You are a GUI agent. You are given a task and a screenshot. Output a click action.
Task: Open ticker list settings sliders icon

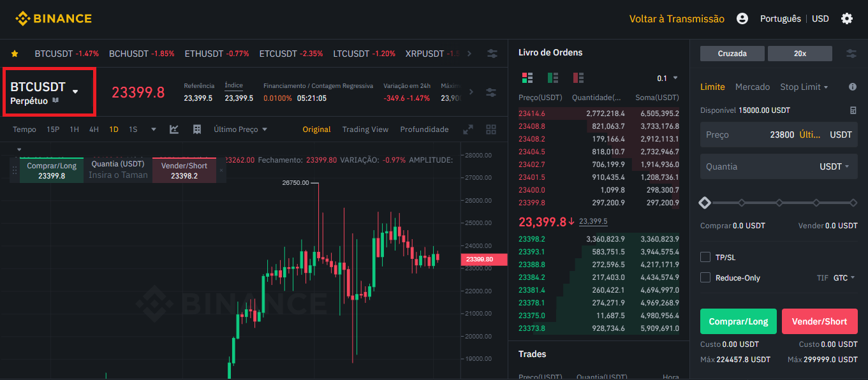[492, 54]
